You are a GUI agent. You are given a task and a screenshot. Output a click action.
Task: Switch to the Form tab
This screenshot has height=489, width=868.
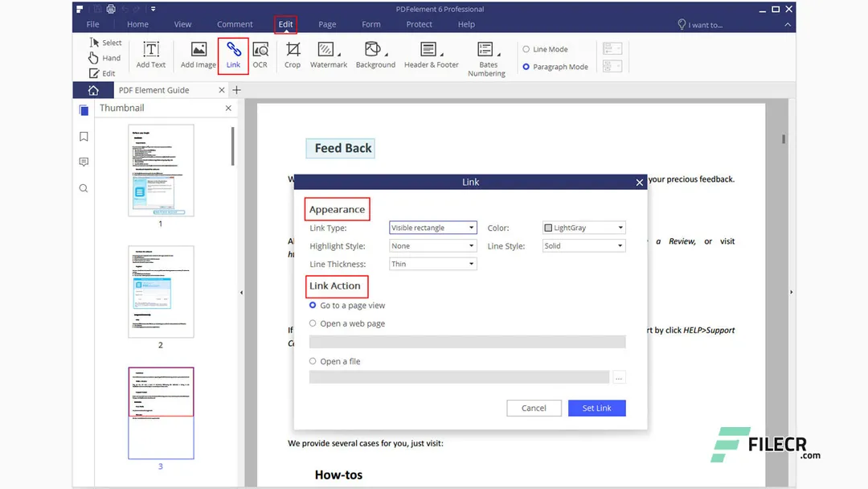coord(371,24)
